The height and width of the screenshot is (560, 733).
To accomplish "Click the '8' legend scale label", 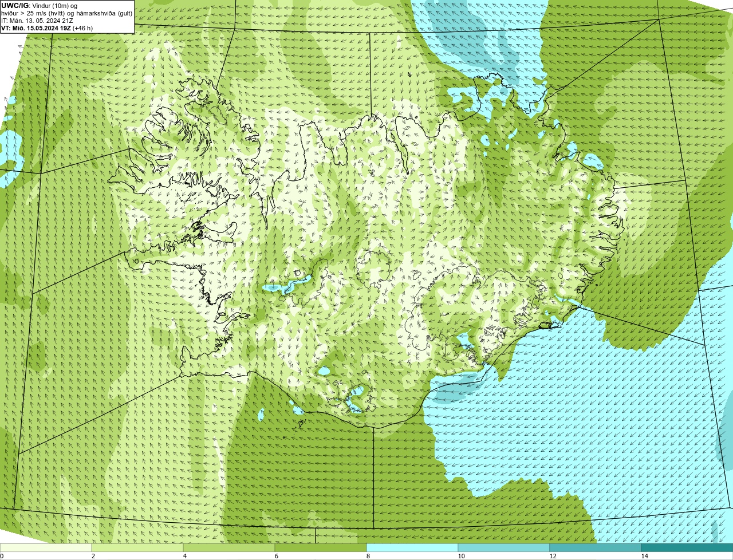I will click(x=368, y=556).
